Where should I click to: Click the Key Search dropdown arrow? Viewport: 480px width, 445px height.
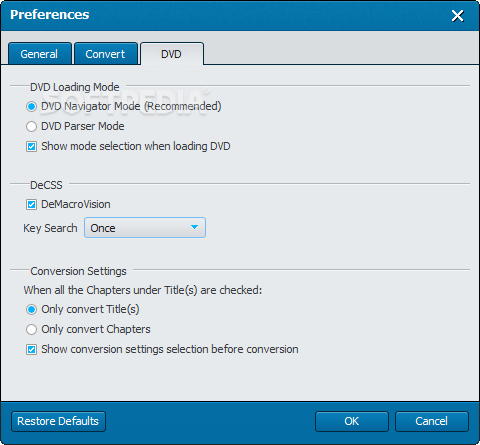click(x=194, y=227)
